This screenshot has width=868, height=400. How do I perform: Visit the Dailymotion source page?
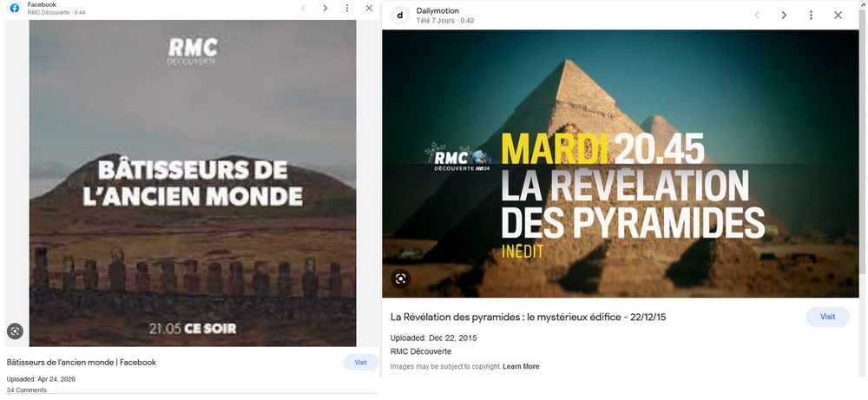click(827, 317)
